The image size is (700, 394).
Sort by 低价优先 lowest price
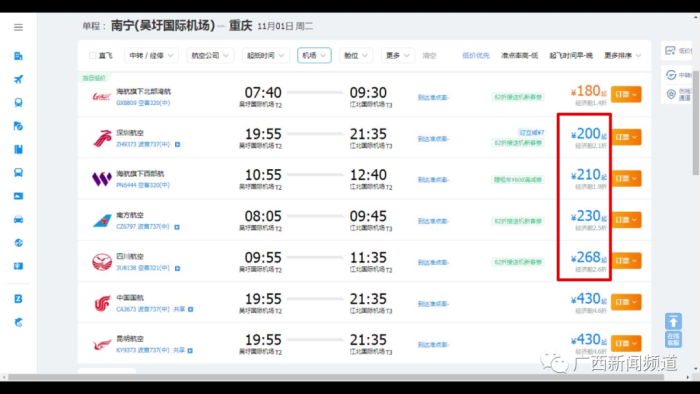point(475,55)
